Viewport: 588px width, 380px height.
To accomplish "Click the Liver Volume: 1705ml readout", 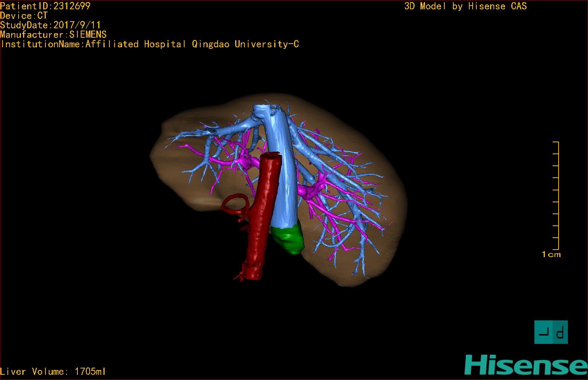I will [x=53, y=371].
